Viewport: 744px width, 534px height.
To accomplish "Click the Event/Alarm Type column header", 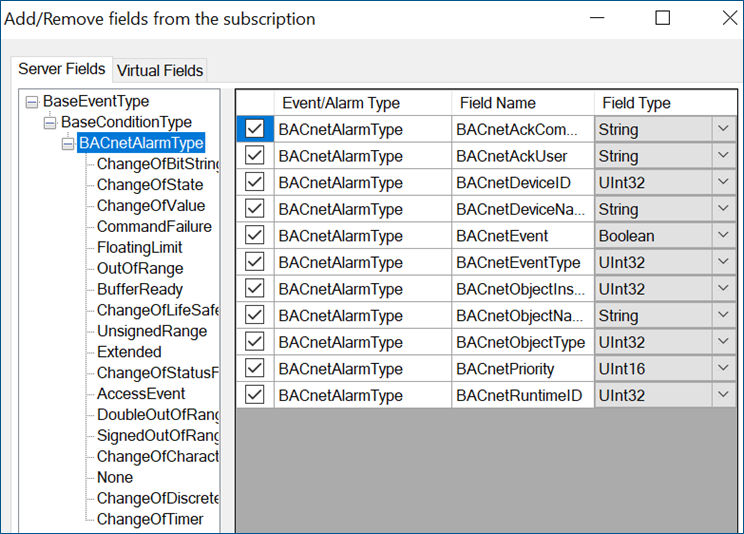I will point(340,103).
